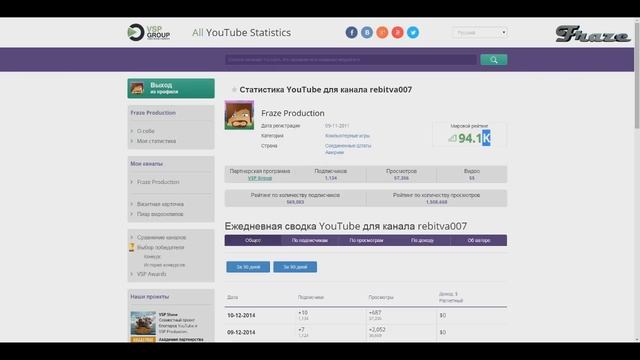Open the red Google+ social icon

[x=398, y=33]
